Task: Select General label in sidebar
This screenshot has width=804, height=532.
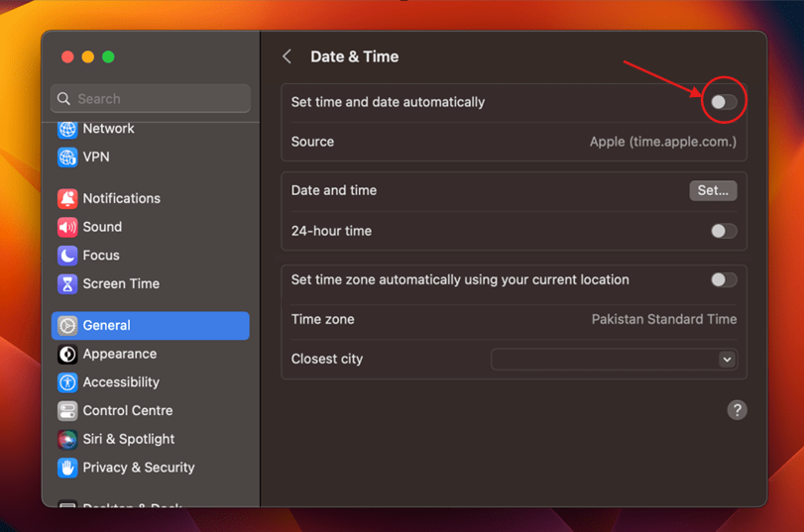Action: (x=107, y=326)
